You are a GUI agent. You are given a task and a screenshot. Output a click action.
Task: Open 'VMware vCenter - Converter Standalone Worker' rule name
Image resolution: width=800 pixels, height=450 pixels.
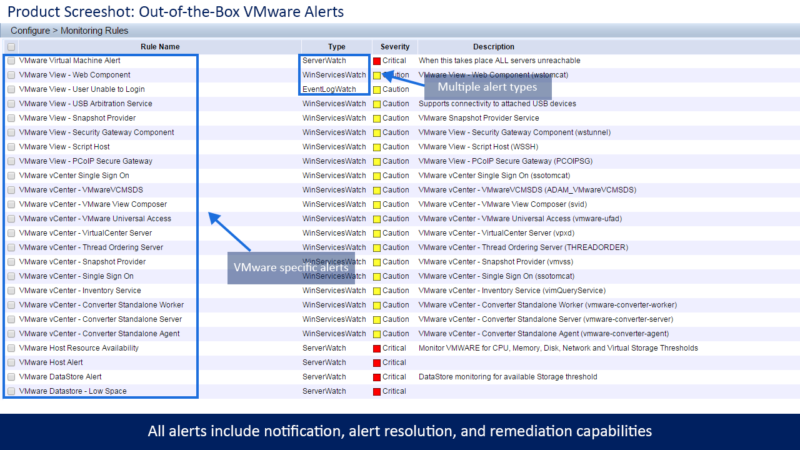[102, 305]
